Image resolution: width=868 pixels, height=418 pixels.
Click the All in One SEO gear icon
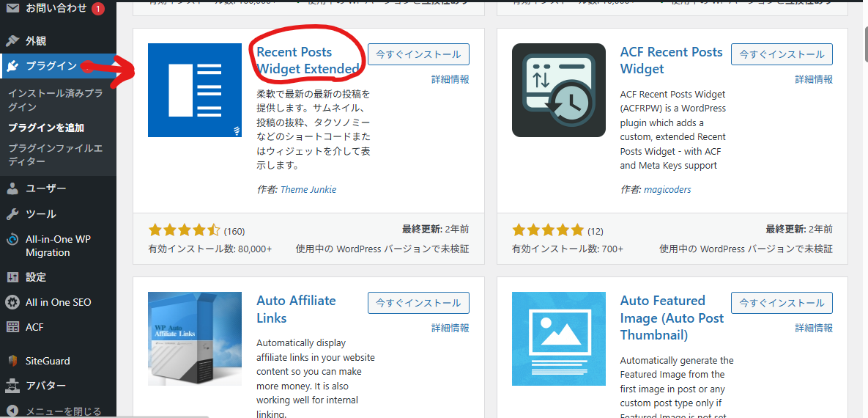(12, 302)
